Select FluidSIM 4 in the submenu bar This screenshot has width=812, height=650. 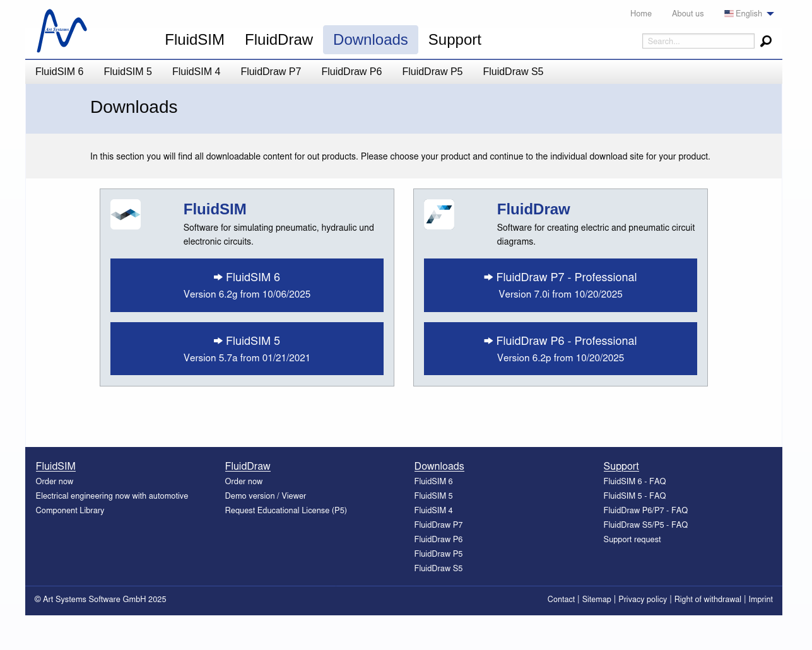tap(196, 72)
